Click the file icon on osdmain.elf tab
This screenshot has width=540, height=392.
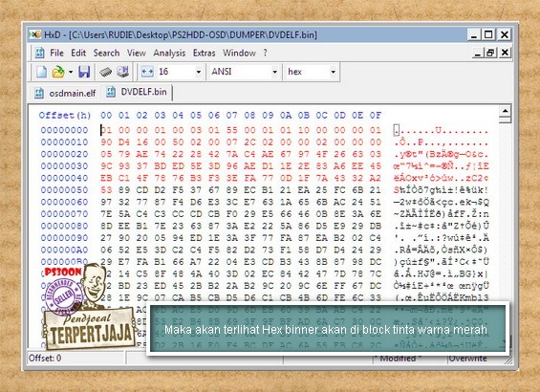(x=39, y=94)
